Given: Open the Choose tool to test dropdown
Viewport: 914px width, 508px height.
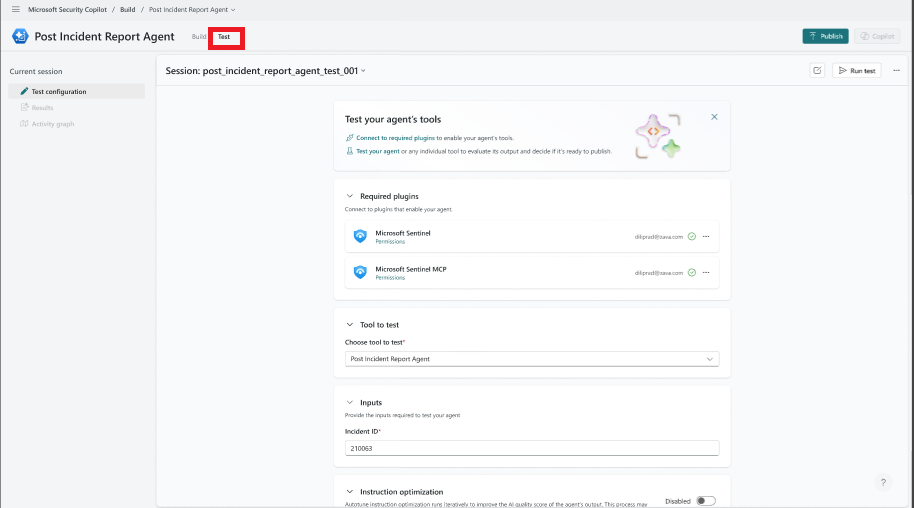Looking at the screenshot, I should click(532, 359).
